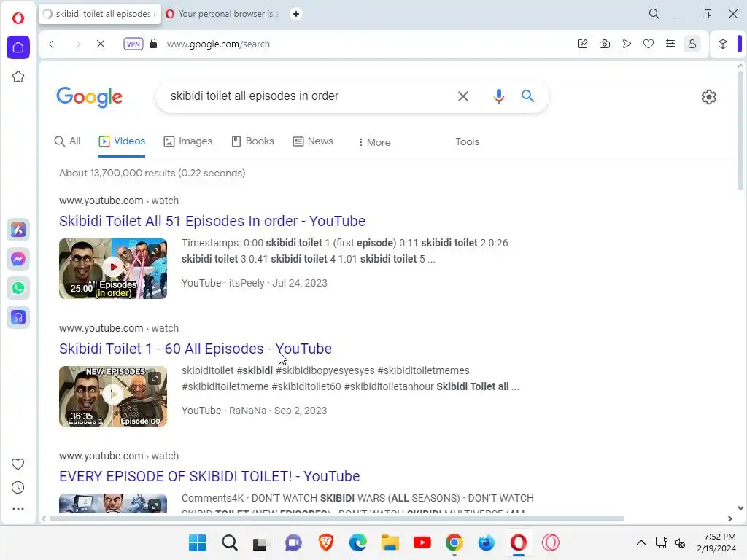Viewport: 747px width, 560px height.
Task: Open sidebar setup three-dots menu
Action: pyautogui.click(x=18, y=509)
